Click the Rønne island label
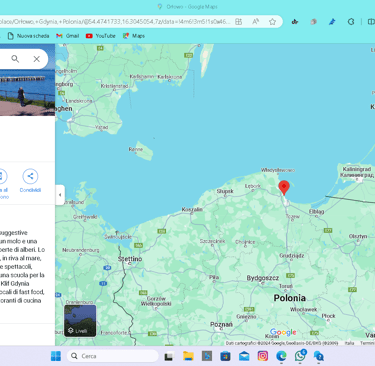The height and width of the screenshot is (366, 375). coord(136,149)
